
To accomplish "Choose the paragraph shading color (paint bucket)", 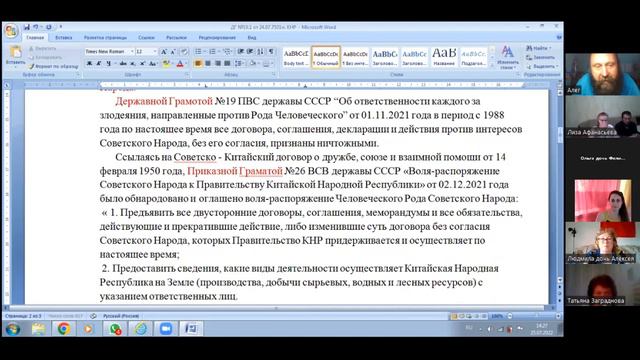I will [254, 63].
